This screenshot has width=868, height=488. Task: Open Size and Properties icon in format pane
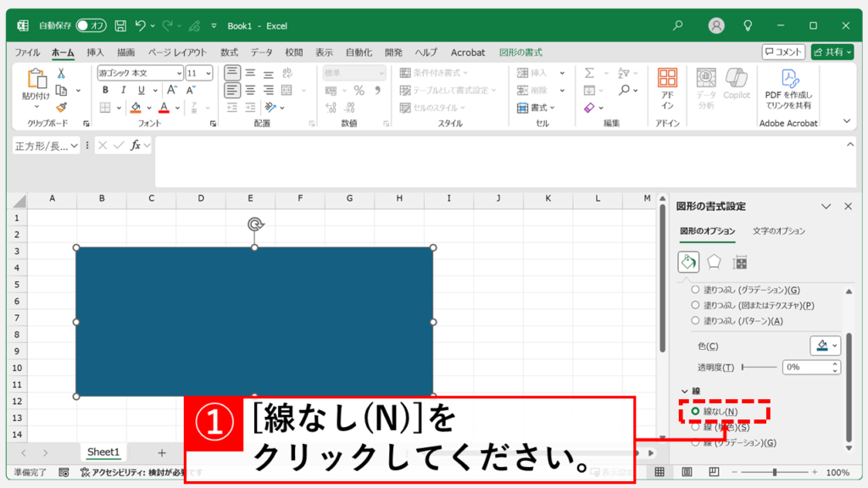[740, 263]
